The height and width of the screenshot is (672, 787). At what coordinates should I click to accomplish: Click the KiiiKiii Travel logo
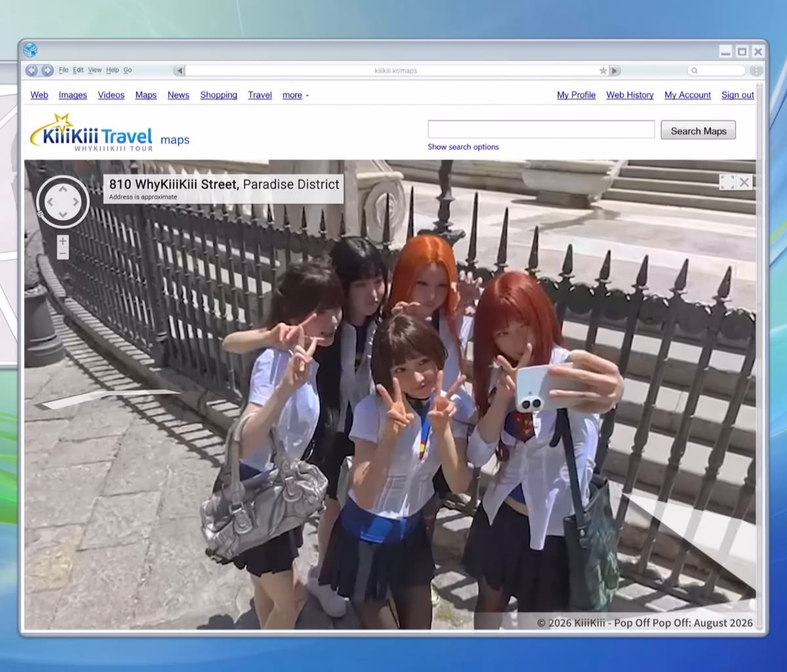tap(92, 133)
